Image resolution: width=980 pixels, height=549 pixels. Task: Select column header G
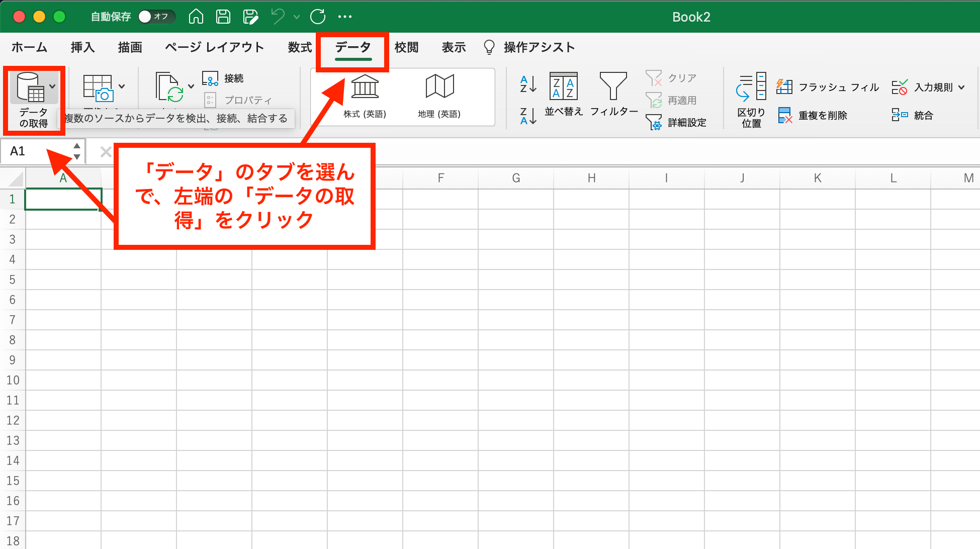coord(516,178)
